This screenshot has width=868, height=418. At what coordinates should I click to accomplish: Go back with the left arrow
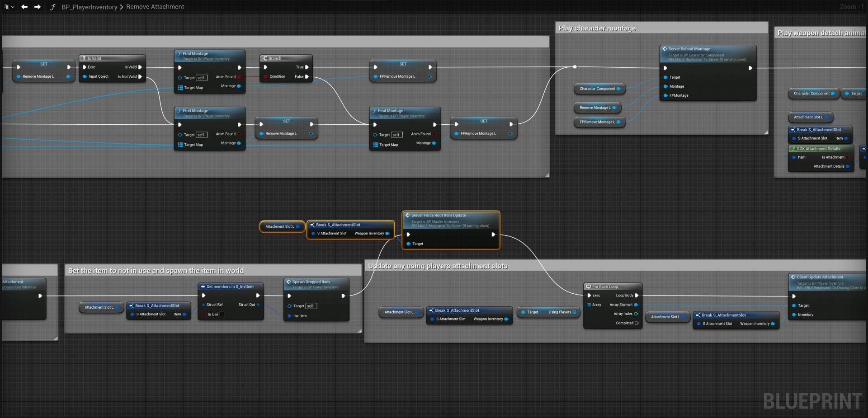24,7
